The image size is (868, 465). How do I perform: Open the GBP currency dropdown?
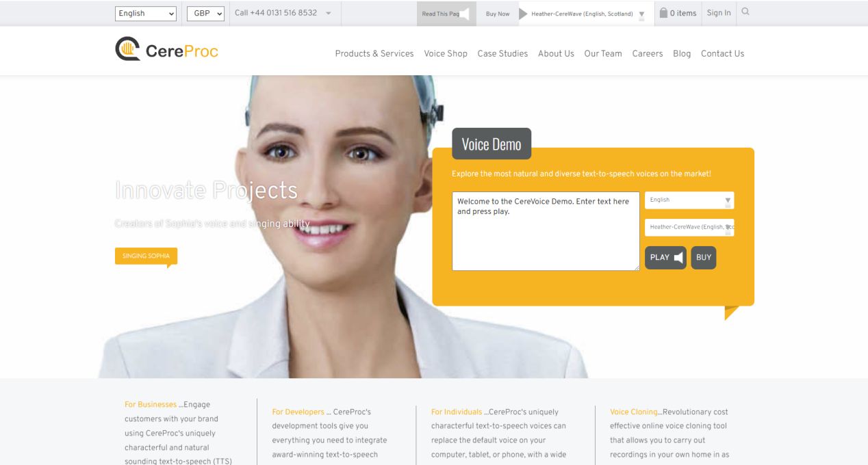click(x=205, y=13)
